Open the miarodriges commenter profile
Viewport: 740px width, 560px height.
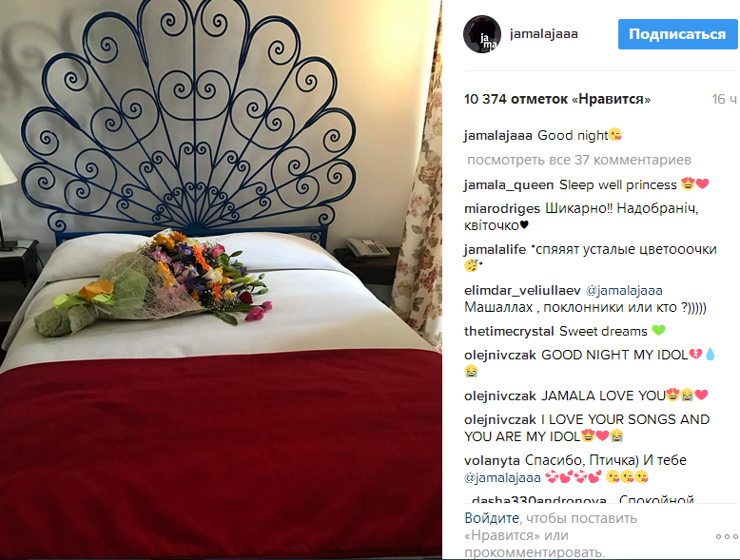point(502,208)
